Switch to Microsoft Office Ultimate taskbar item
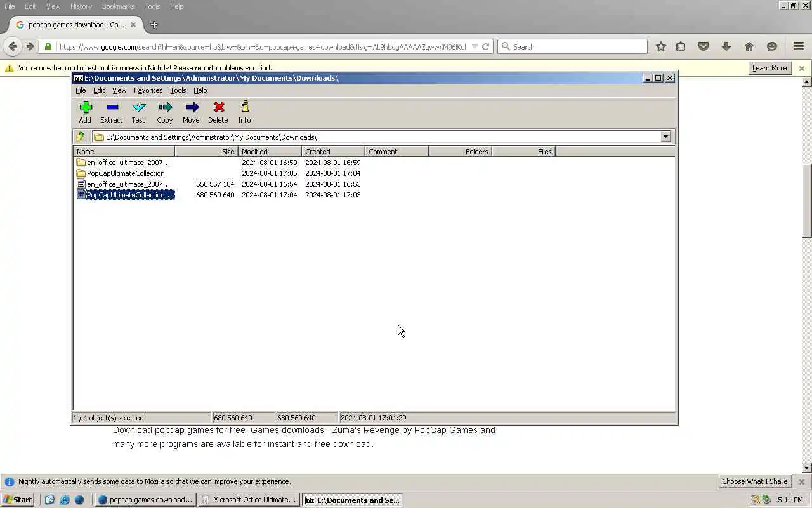812x508 pixels. coord(249,500)
